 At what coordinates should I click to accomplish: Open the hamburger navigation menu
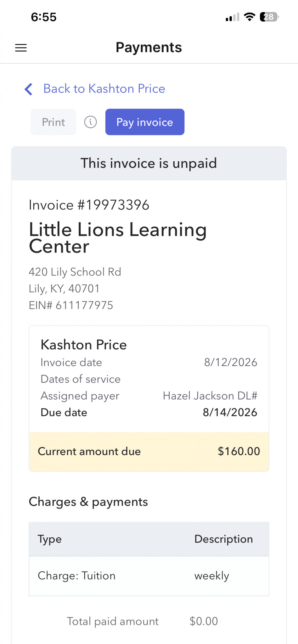21,48
